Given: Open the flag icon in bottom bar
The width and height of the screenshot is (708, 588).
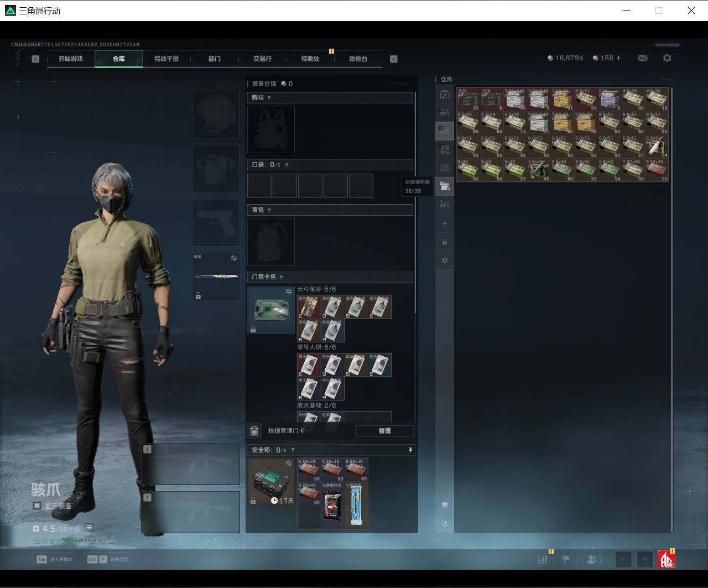Looking at the screenshot, I should pos(565,559).
